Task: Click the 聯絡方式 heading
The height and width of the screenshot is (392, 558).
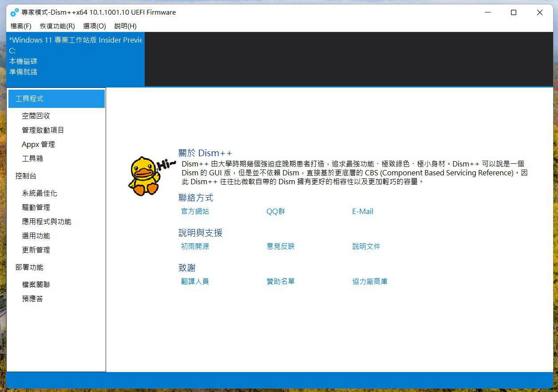Action: pos(196,198)
